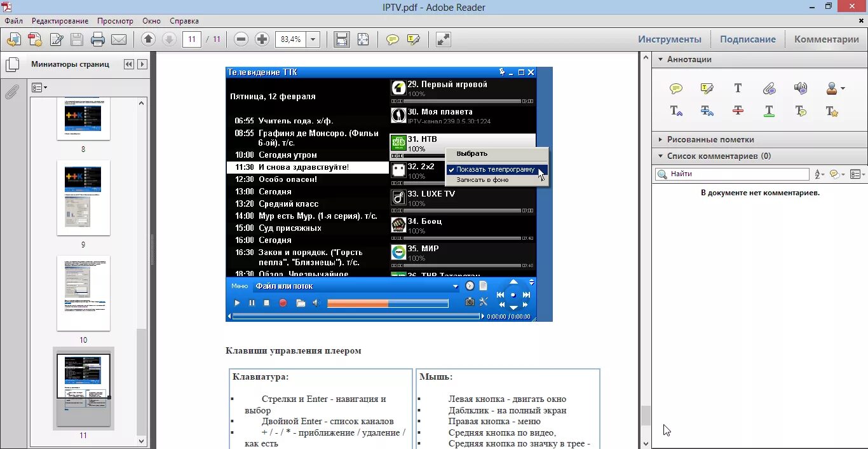The image size is (868, 449).
Task: Select highlight text in Аннотации panel
Action: pos(707,89)
